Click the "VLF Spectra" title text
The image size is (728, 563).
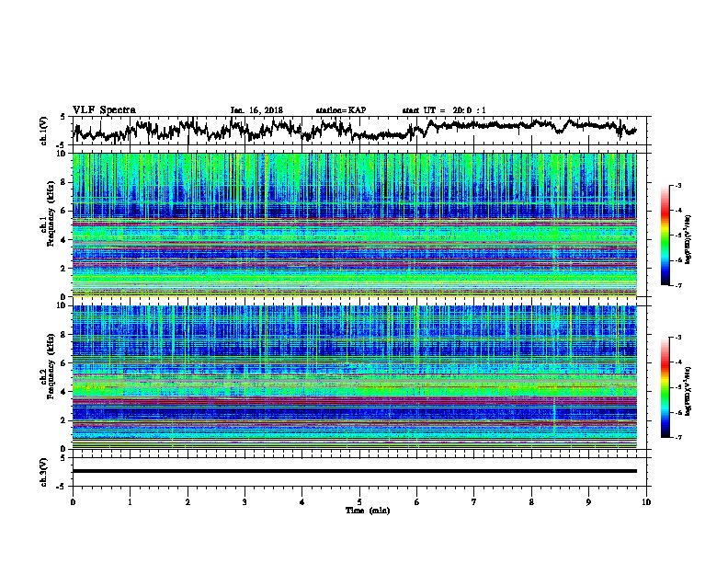click(x=104, y=109)
